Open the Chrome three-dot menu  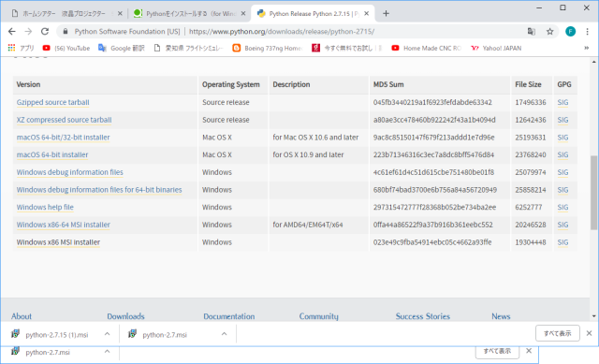point(587,31)
